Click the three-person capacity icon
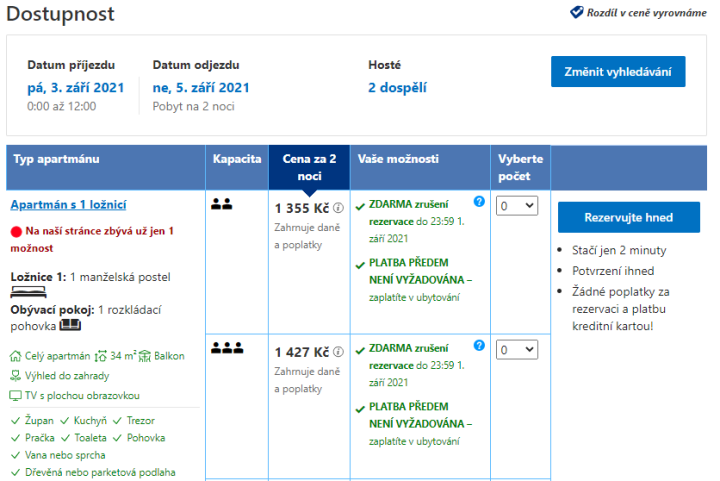720x481 pixels. coord(226,348)
